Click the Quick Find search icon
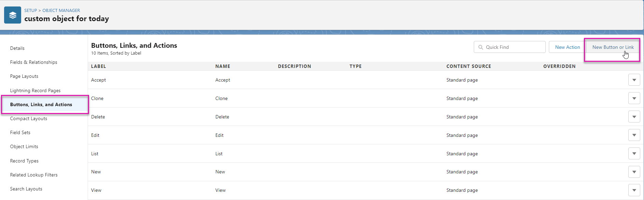Viewport: 644px width, 200px height. pos(481,47)
